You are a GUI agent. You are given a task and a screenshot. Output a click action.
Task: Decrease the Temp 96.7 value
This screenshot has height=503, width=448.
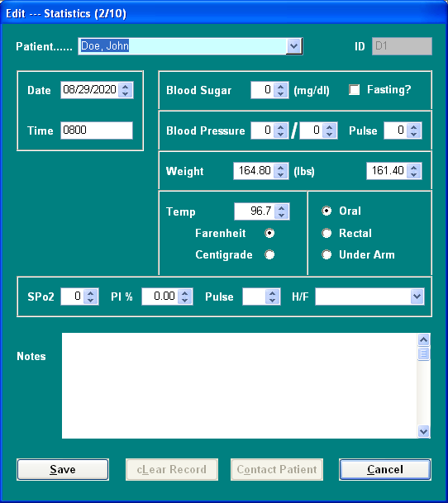click(282, 215)
